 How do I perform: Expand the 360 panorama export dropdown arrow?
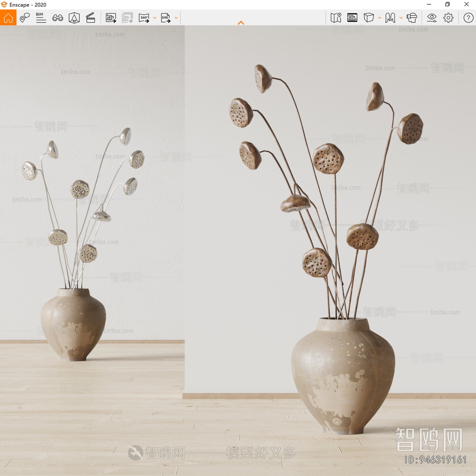click(155, 18)
